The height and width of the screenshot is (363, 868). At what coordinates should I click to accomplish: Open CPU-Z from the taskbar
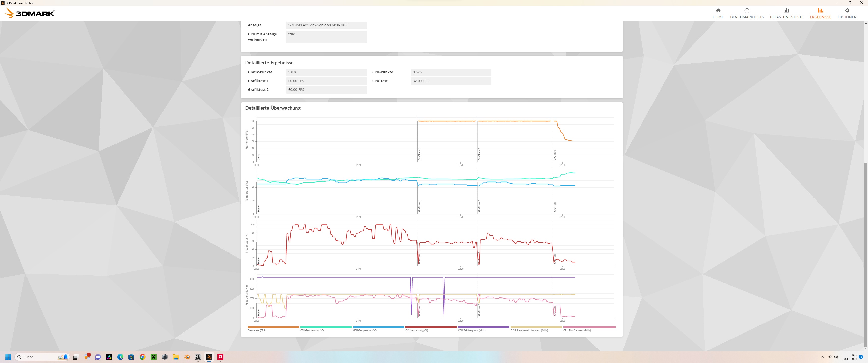(198, 357)
